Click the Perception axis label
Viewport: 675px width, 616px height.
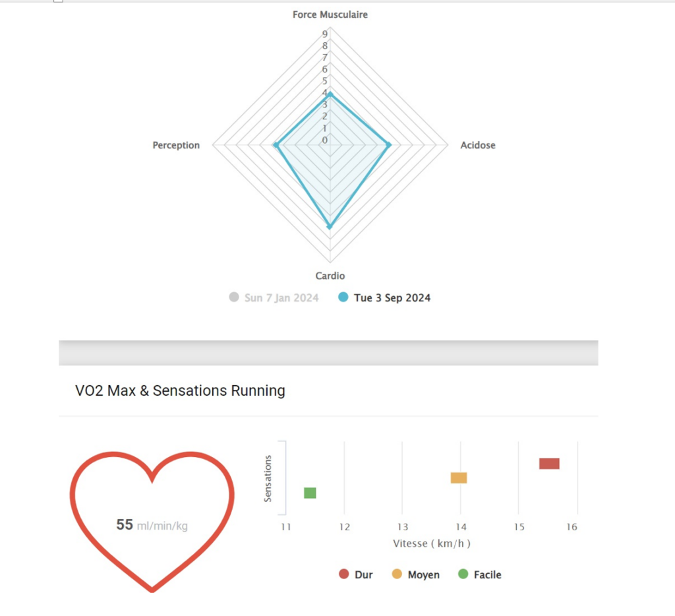point(176,145)
